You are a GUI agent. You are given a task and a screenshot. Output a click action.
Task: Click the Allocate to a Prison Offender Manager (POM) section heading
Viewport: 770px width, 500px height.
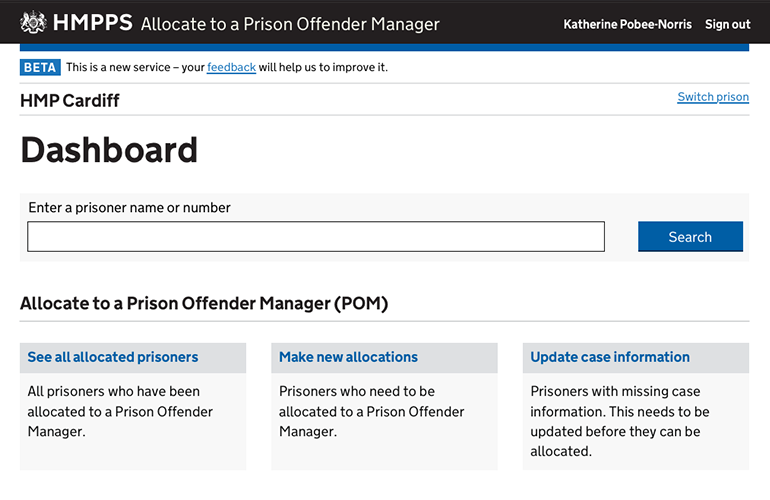click(204, 303)
